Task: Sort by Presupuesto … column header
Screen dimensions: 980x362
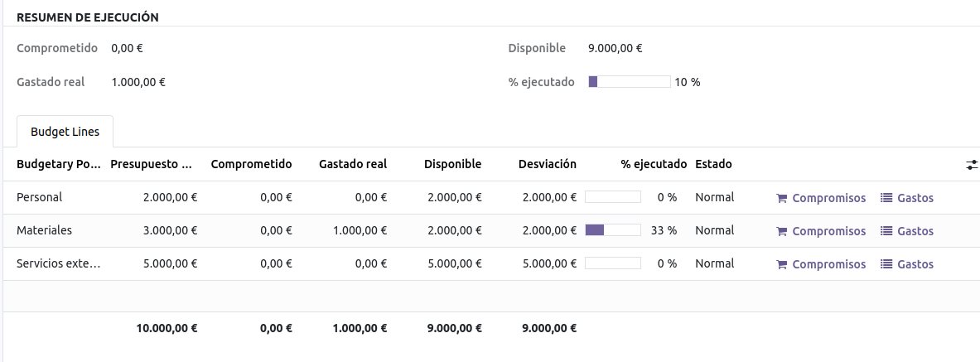Action: [x=151, y=164]
